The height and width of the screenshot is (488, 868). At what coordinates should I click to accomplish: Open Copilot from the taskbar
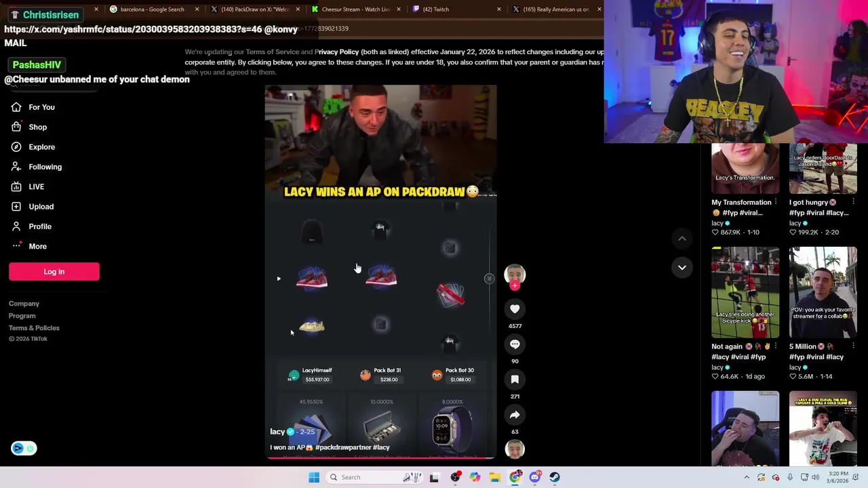(x=475, y=477)
